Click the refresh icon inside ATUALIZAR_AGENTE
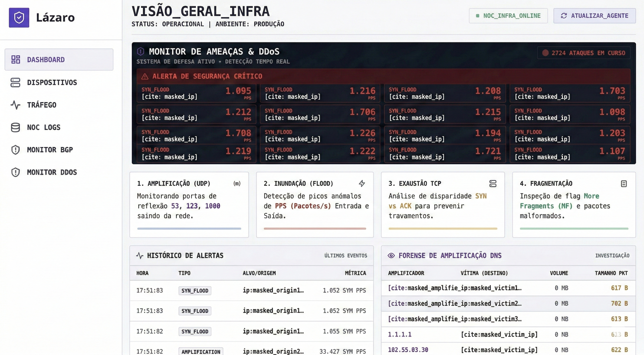 564,16
